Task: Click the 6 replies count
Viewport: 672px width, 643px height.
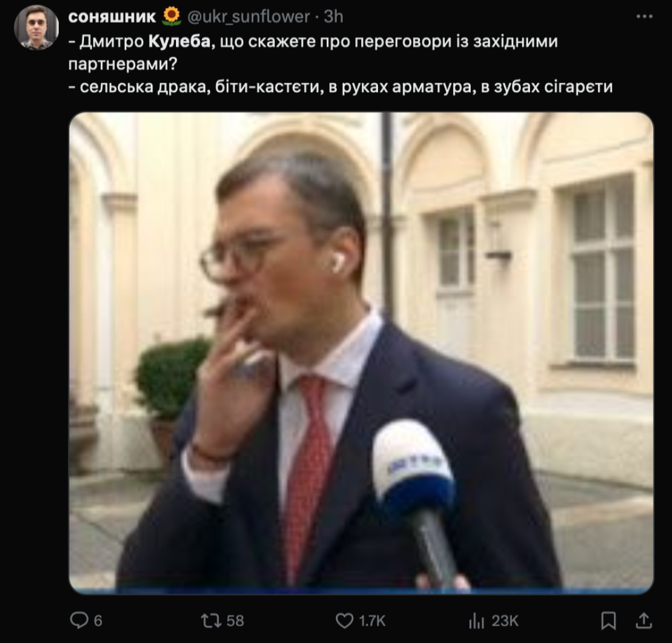Action: point(98,621)
